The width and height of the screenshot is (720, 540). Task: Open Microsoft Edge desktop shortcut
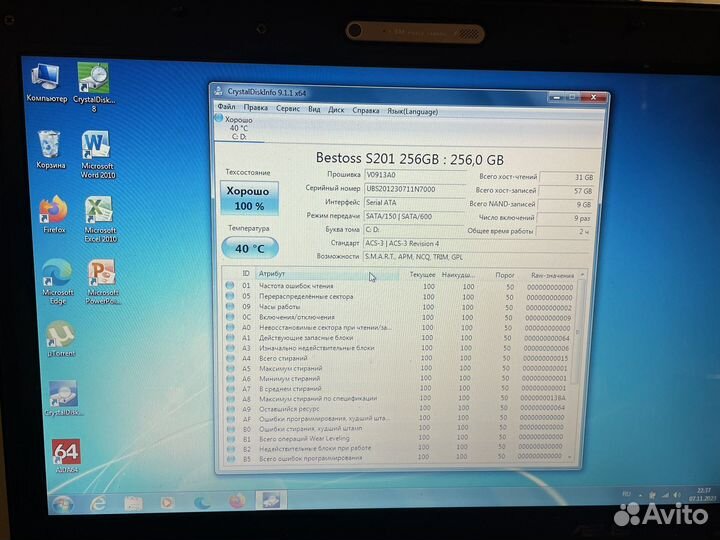pos(57,281)
